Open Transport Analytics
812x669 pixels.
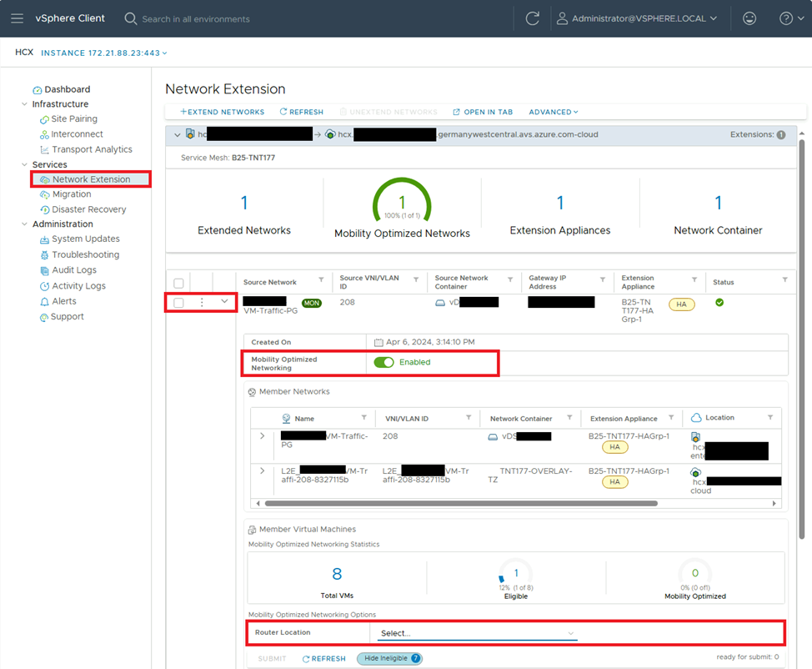point(92,149)
